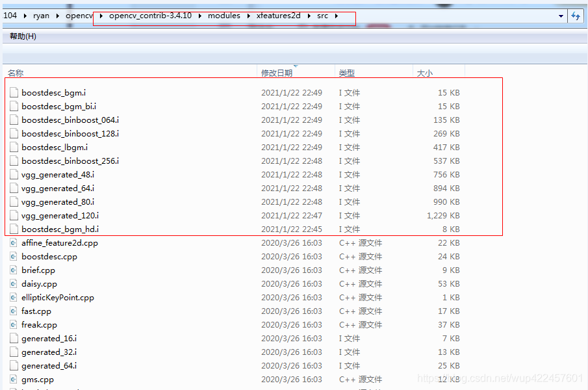The image size is (588, 390).
Task: Click the sort direction arrow above 修改日期
Action: coord(297,67)
